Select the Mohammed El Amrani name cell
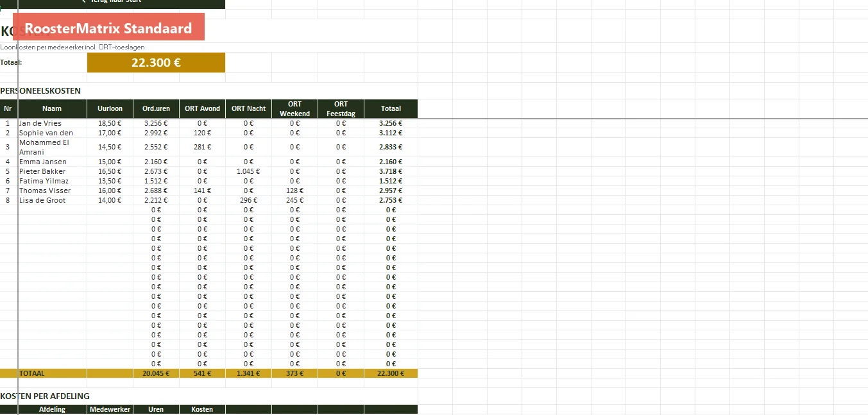 [x=52, y=147]
